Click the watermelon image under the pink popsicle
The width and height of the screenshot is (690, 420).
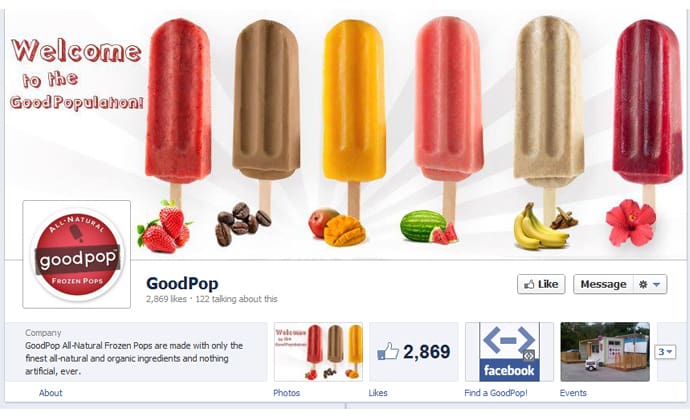429,227
